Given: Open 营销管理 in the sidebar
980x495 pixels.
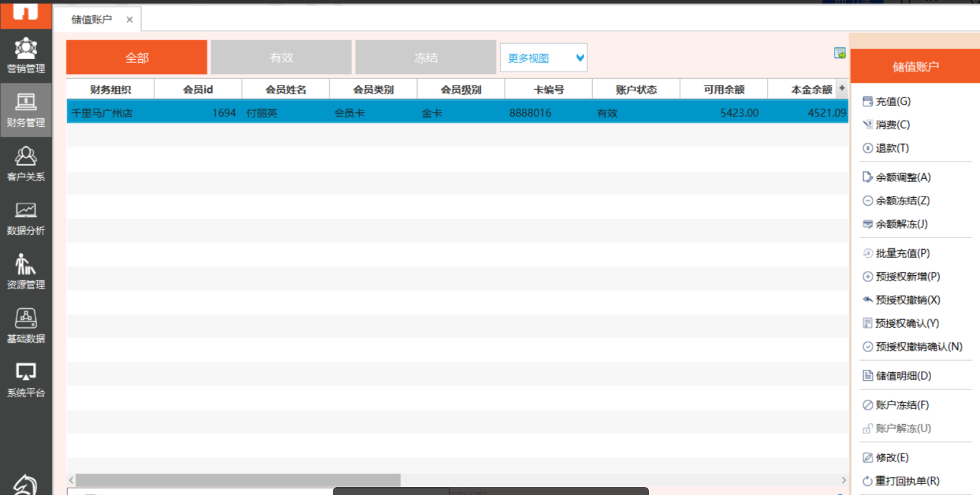Looking at the screenshot, I should [x=26, y=56].
